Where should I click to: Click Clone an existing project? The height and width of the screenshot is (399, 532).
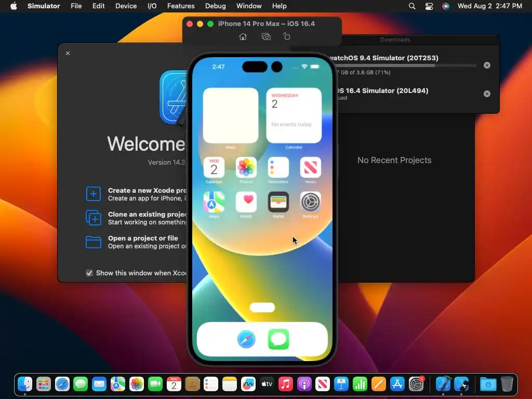(x=137, y=218)
